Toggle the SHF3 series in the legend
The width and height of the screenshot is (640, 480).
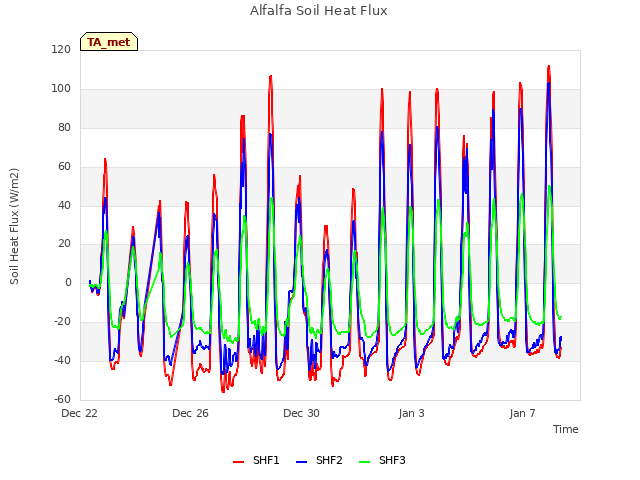tap(382, 460)
